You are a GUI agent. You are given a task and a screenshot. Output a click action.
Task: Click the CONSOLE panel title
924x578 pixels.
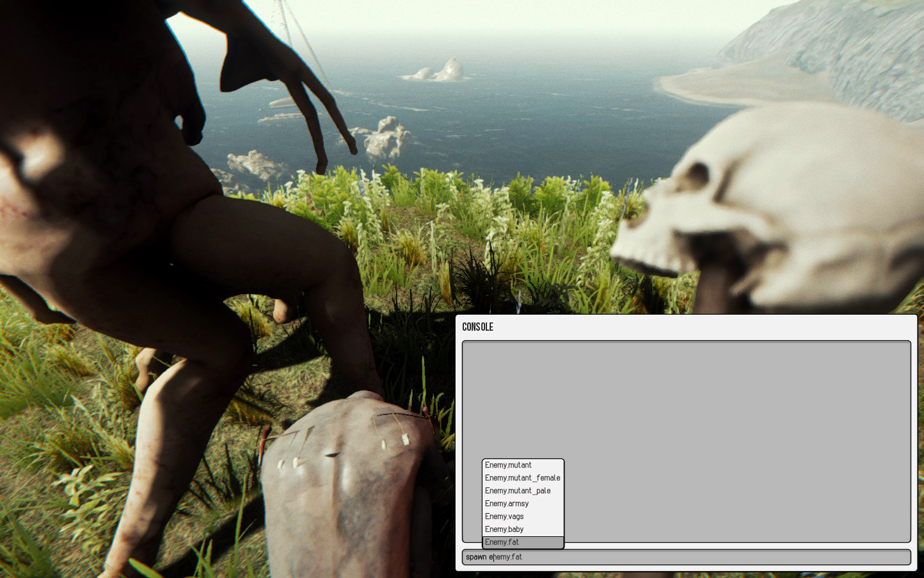pyautogui.click(x=477, y=327)
